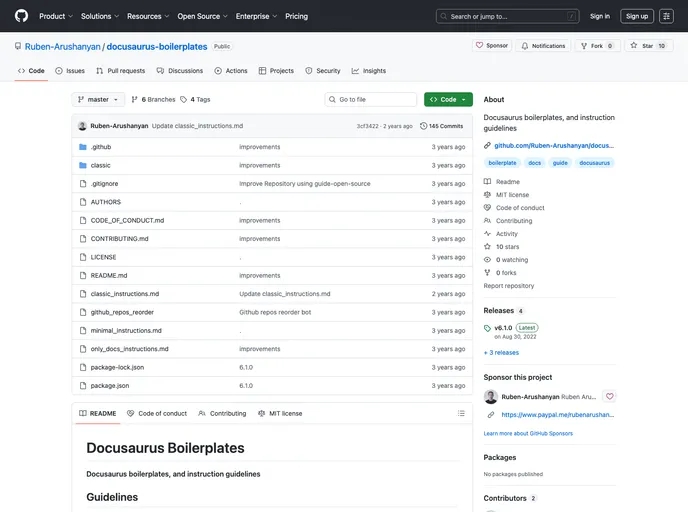This screenshot has height=512, width=688.
Task: Focus the Search or jump to field
Action: click(507, 16)
